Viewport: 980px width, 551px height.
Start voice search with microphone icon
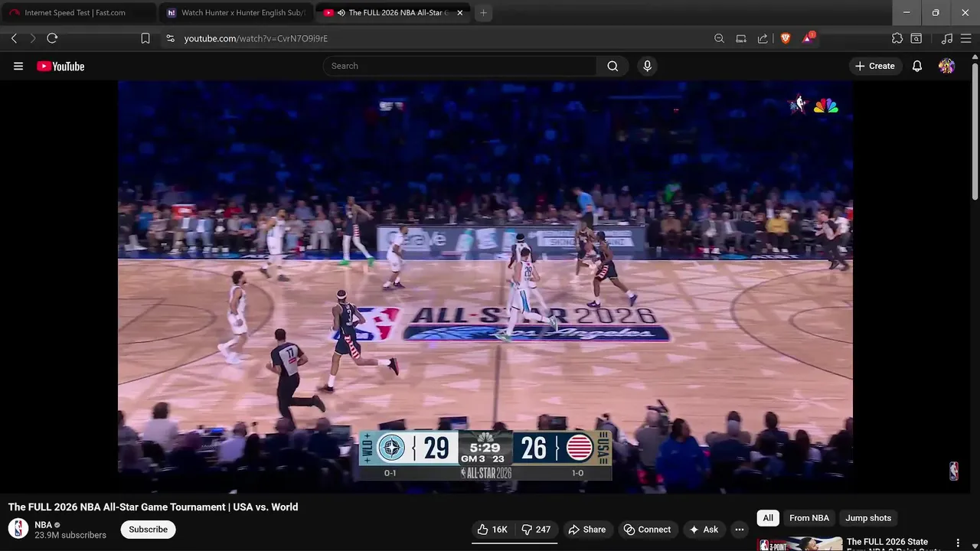(647, 66)
